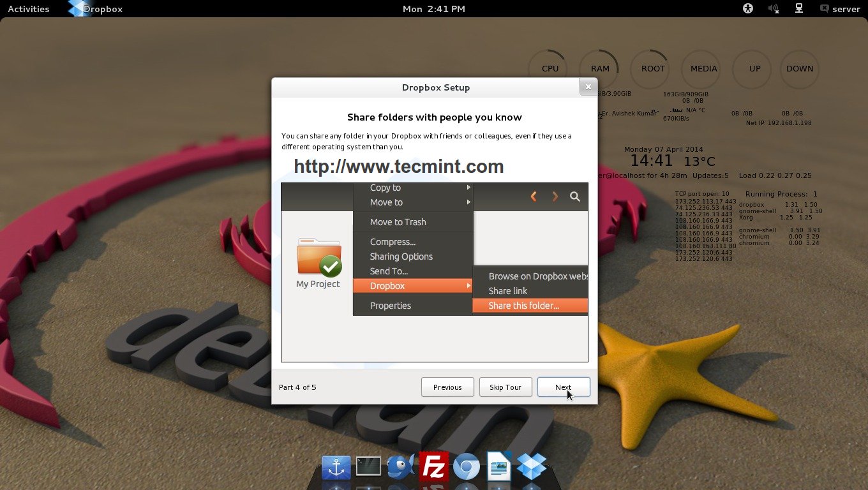This screenshot has height=490, width=868.
Task: Click the '108.160.163.111 80' connection entry
Action: coord(705,246)
